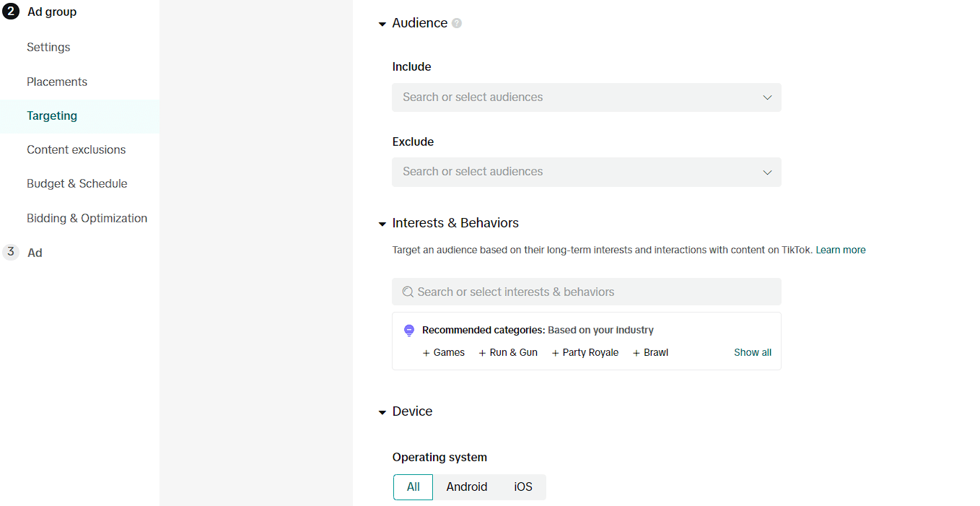Open Content exclusions sidebar item
This screenshot has width=980, height=506.
76,149
